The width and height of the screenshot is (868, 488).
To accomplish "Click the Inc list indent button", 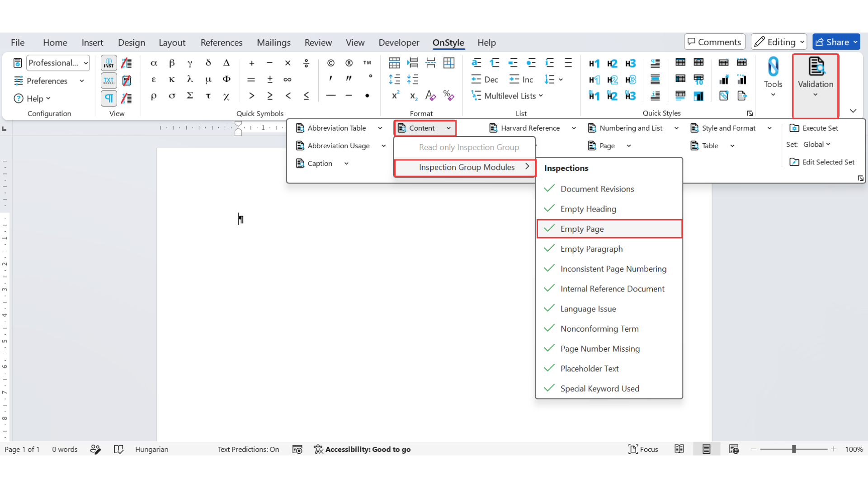I will tap(521, 80).
